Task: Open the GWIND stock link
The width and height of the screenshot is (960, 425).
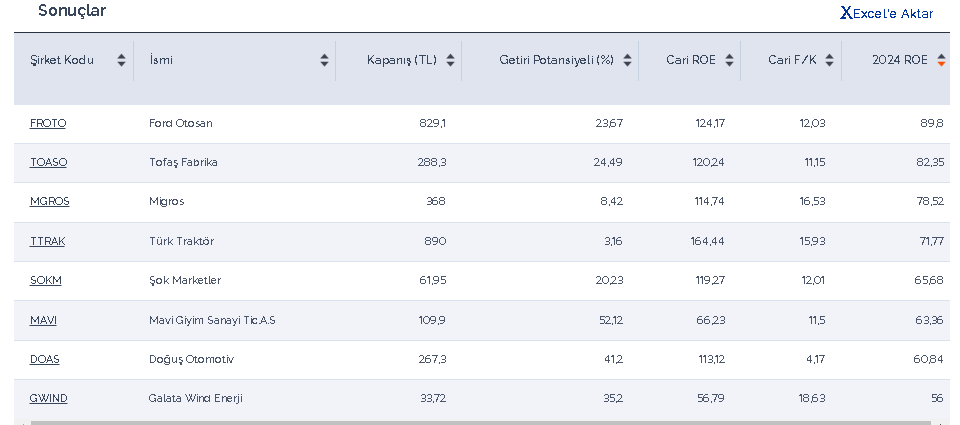Action: [x=48, y=398]
